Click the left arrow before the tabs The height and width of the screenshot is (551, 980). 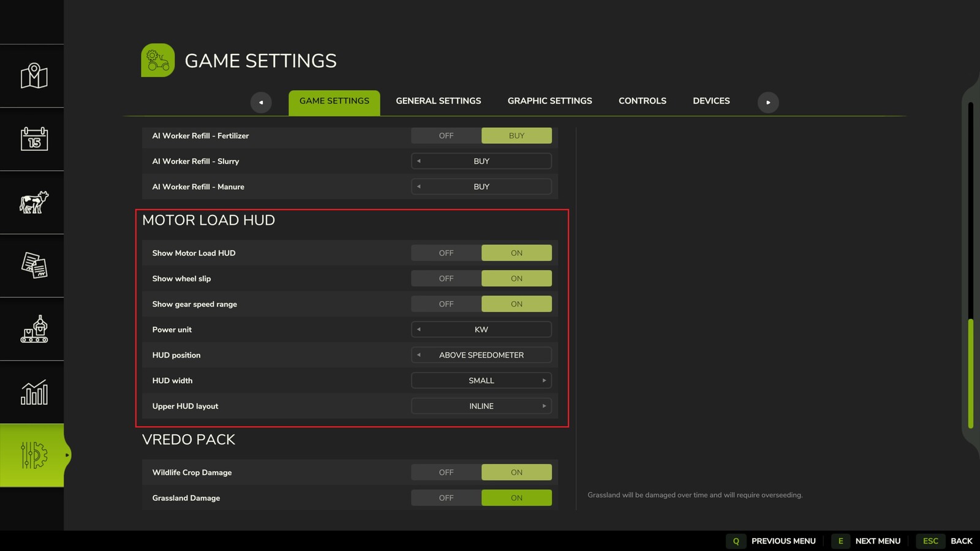[261, 102]
